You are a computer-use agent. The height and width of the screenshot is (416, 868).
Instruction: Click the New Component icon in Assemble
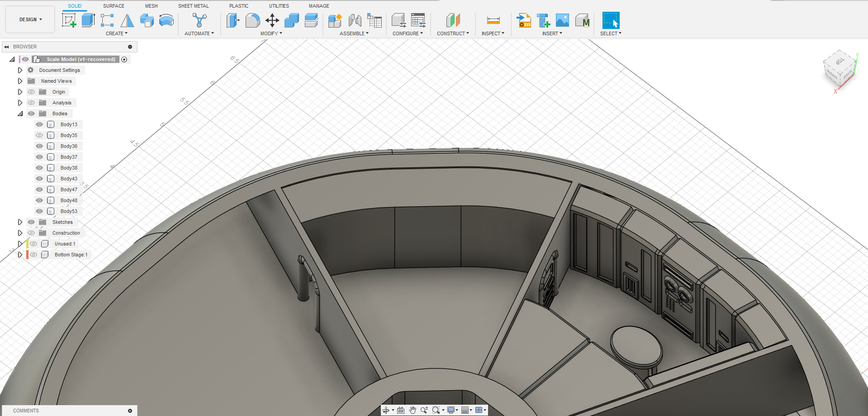[x=335, y=20]
